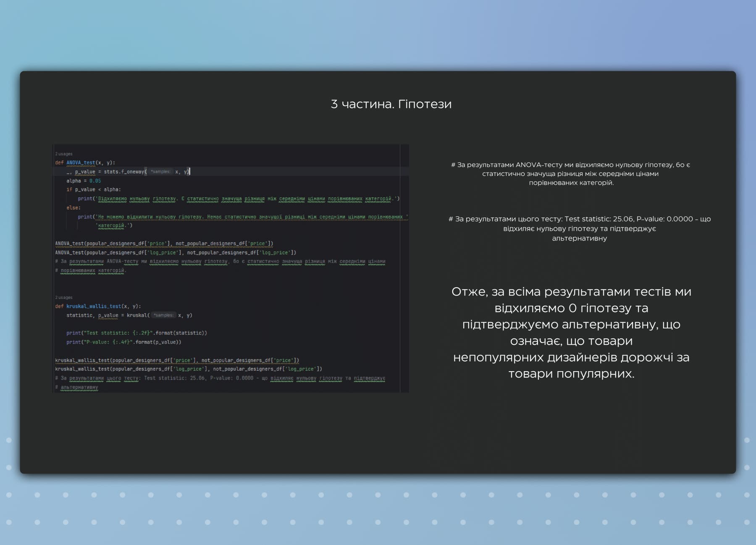756x545 pixels.
Task: Click the "alpha = 0.05" code line
Action: (84, 181)
